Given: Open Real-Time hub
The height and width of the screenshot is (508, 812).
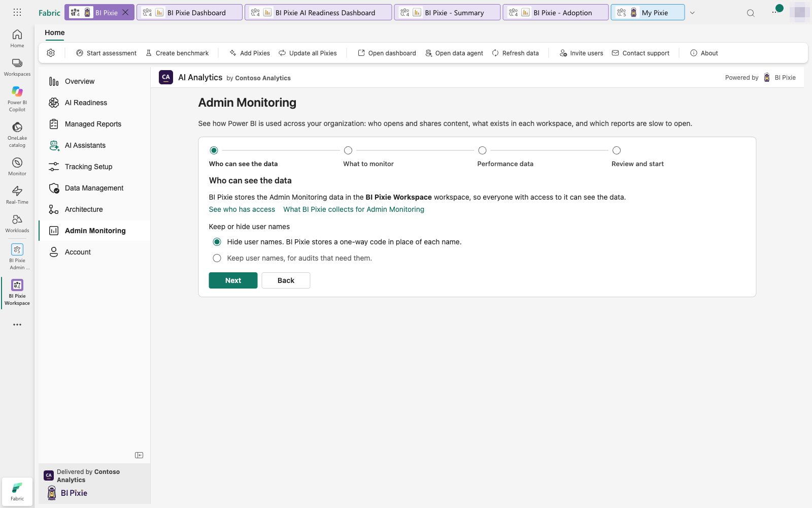Looking at the screenshot, I should [17, 195].
